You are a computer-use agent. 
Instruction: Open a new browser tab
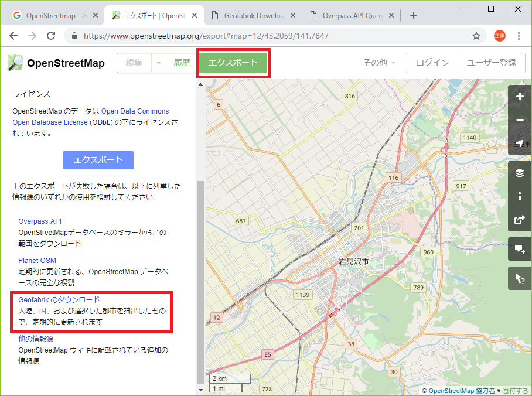click(413, 15)
